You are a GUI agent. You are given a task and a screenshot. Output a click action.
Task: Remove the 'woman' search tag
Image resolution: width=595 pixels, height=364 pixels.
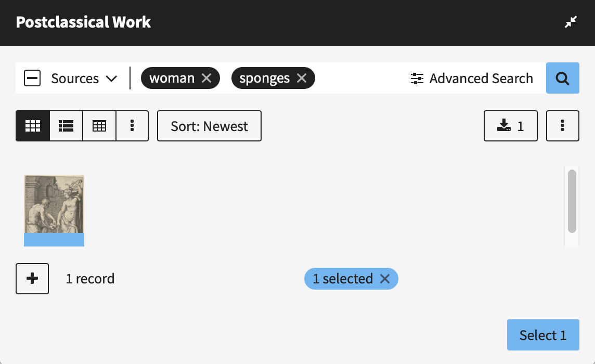tap(206, 79)
